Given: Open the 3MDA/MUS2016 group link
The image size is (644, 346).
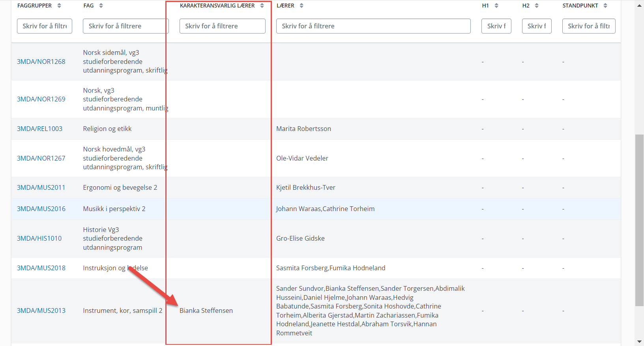Looking at the screenshot, I should (x=41, y=209).
